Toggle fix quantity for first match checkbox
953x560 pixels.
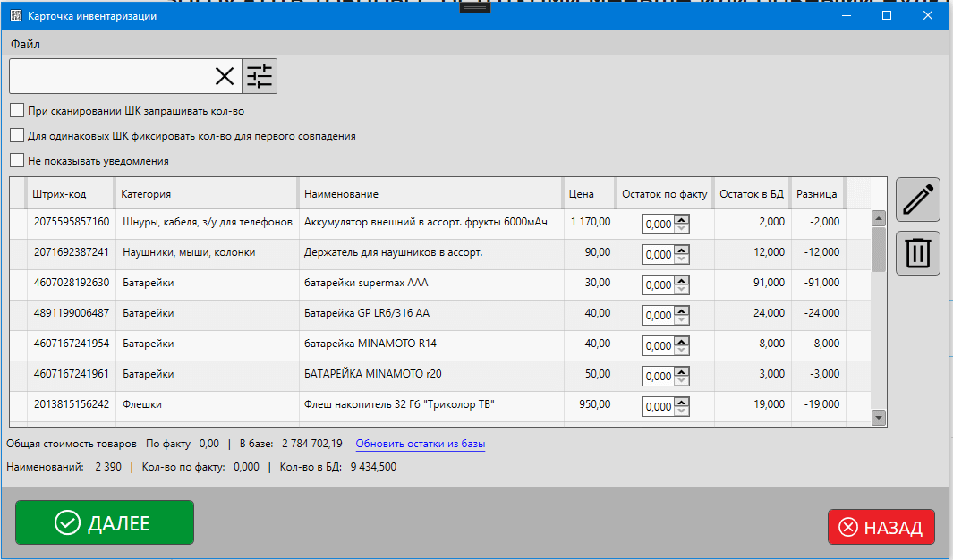click(x=17, y=136)
